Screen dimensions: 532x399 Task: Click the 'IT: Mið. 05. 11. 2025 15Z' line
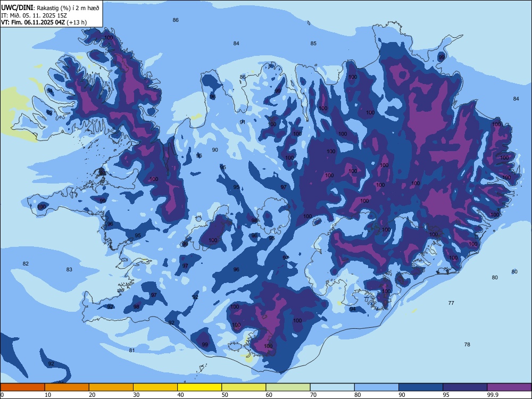33,15
